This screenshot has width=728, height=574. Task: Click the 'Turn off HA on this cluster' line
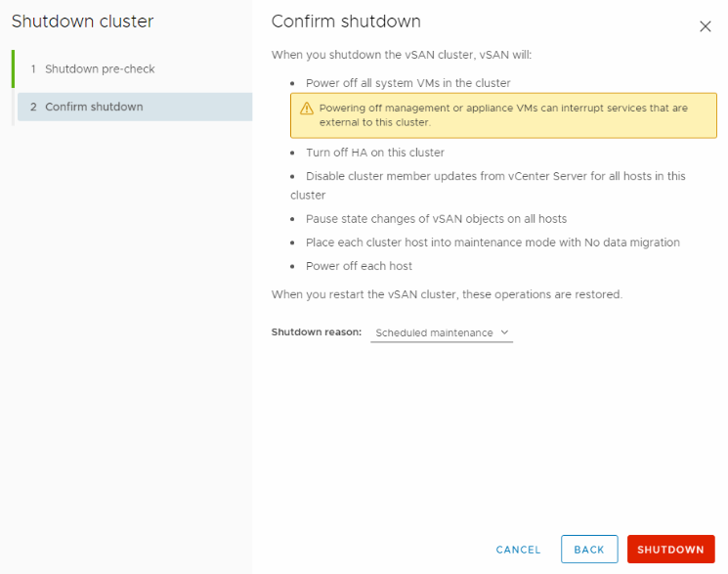coord(374,153)
